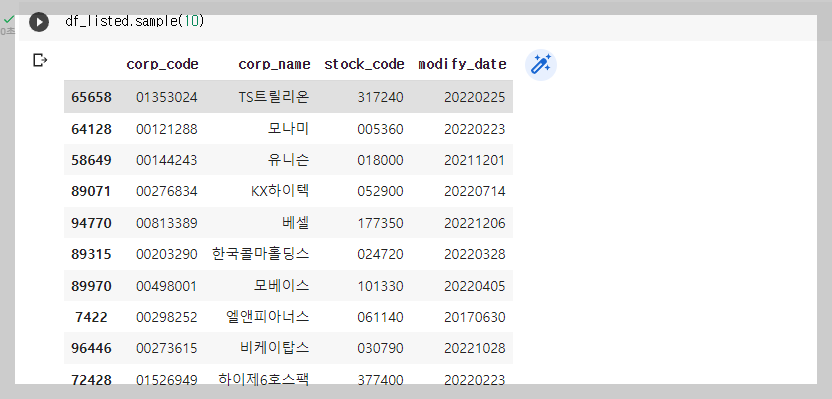
Task: Click corp_code 00276834
Action: pos(167,191)
